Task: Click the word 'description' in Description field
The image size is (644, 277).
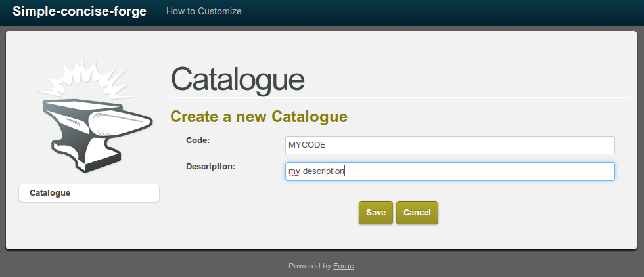Action: click(323, 171)
